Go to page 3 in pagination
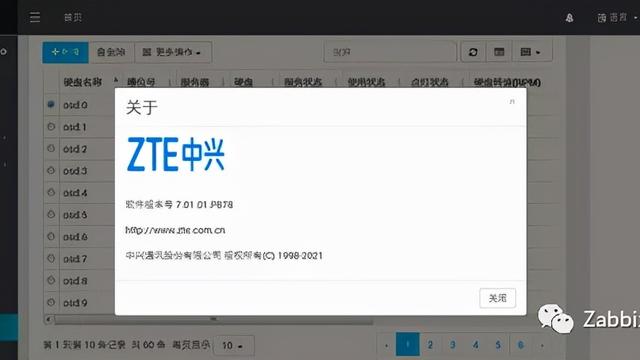Viewport: 640px width, 360px height. (453, 345)
